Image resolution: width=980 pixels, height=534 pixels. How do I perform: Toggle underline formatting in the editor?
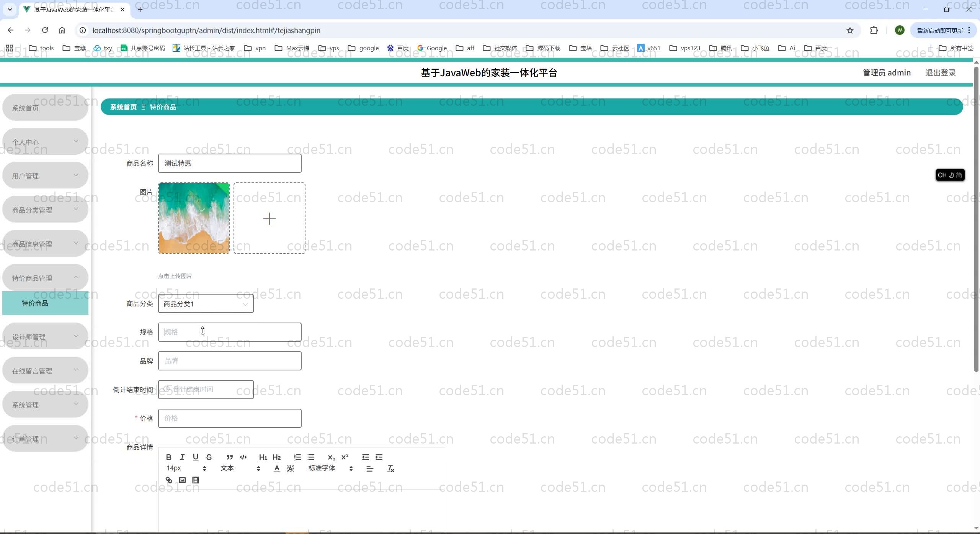pyautogui.click(x=196, y=457)
